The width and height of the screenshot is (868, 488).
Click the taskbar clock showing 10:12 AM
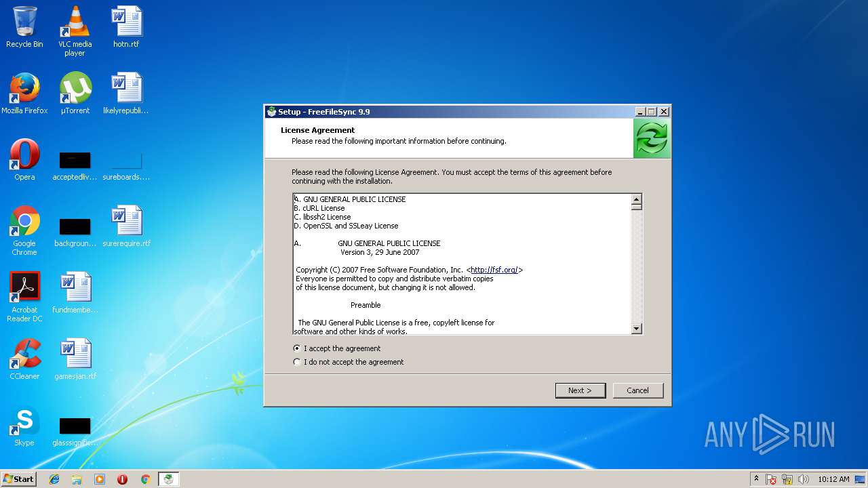tap(833, 479)
